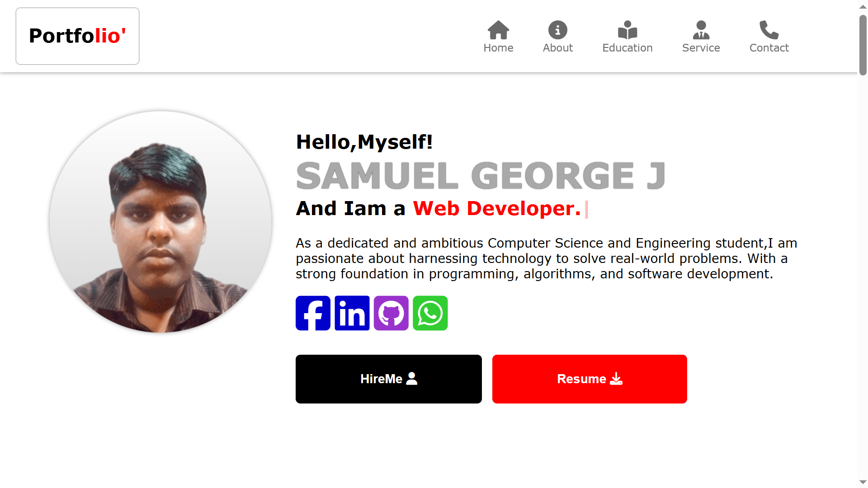Screen dimensions: 868x488
Task: Click the SAMUEL GEORGE J heading
Action: (x=481, y=176)
